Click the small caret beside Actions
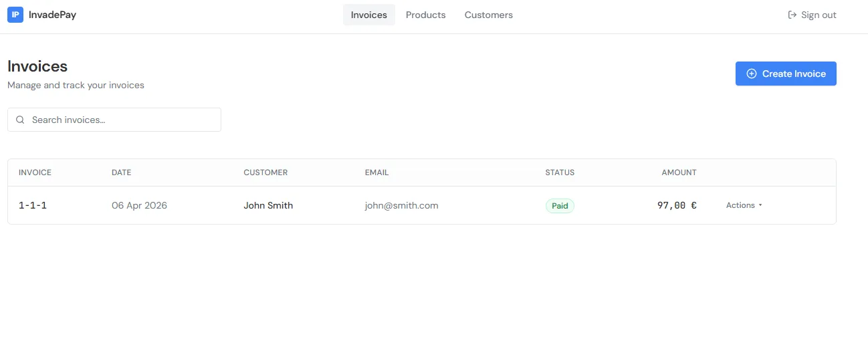Screen dimensions: 868x359 [760, 205]
